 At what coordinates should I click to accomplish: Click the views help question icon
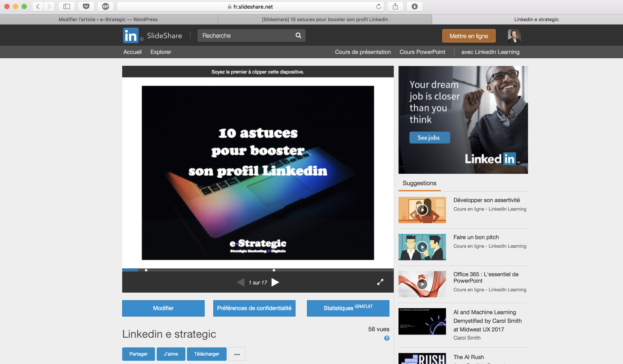click(387, 338)
